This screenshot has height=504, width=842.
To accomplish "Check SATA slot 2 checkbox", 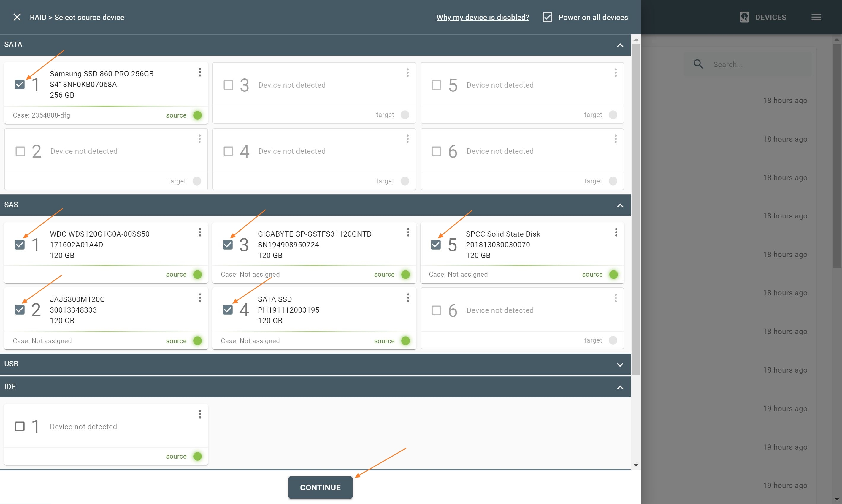I will click(20, 151).
